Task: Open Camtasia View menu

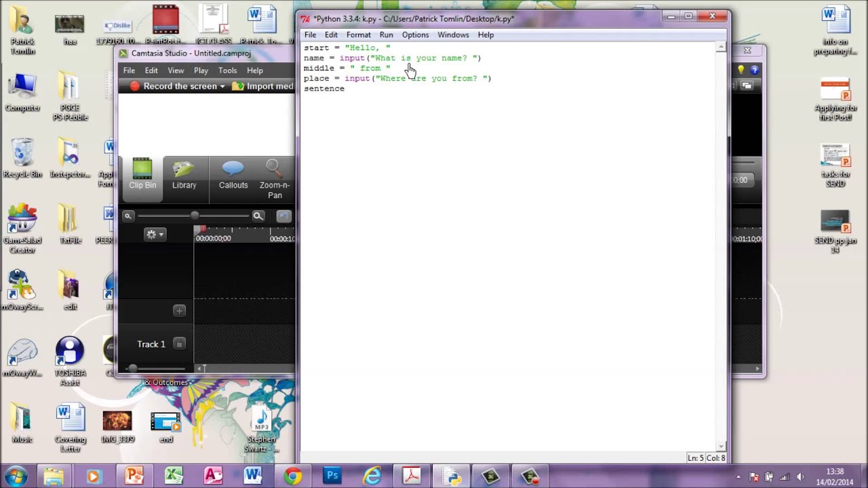Action: [x=176, y=70]
